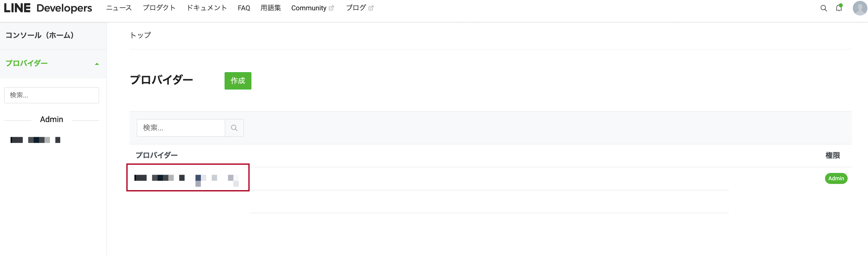Open the ニュース menu item

119,8
